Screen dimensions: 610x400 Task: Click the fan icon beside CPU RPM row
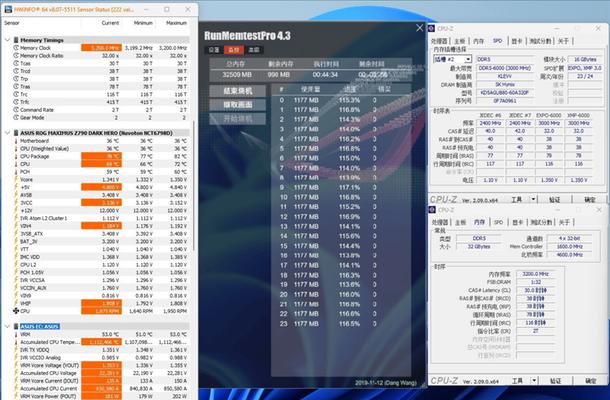pyautogui.click(x=16, y=311)
